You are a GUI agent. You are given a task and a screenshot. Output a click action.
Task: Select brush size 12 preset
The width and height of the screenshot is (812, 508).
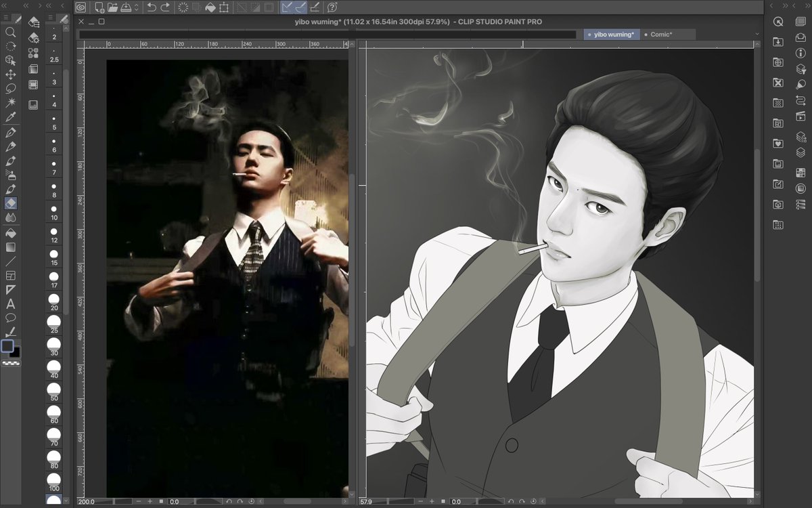point(53,234)
